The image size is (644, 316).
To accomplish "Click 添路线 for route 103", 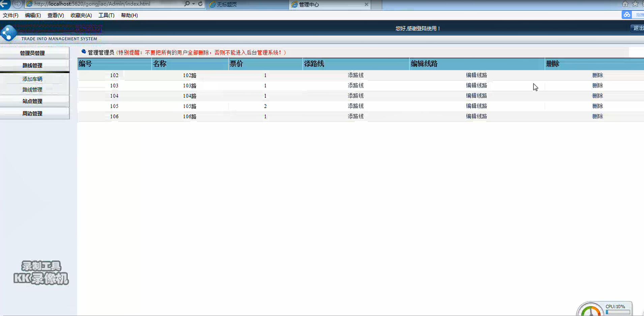I will tap(356, 85).
